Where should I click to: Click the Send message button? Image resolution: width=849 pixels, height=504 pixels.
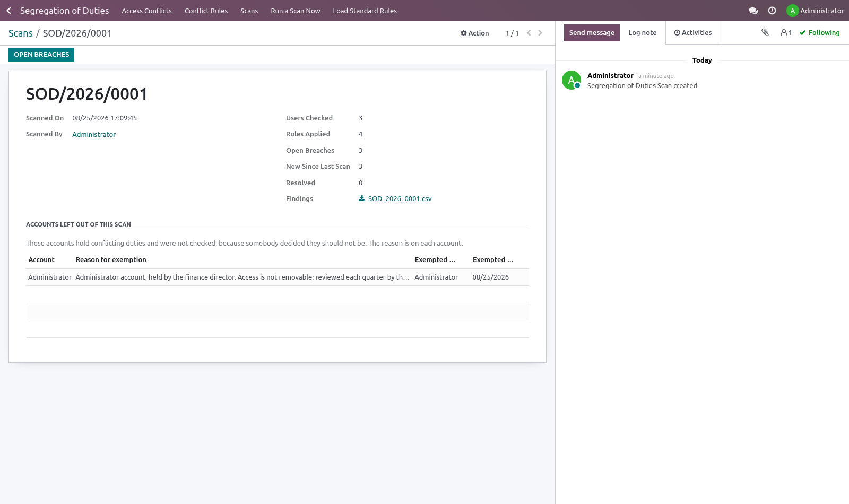pos(592,32)
